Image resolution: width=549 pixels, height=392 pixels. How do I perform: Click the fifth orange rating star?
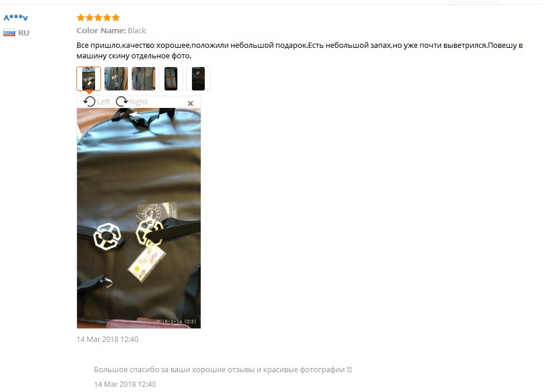[116, 17]
